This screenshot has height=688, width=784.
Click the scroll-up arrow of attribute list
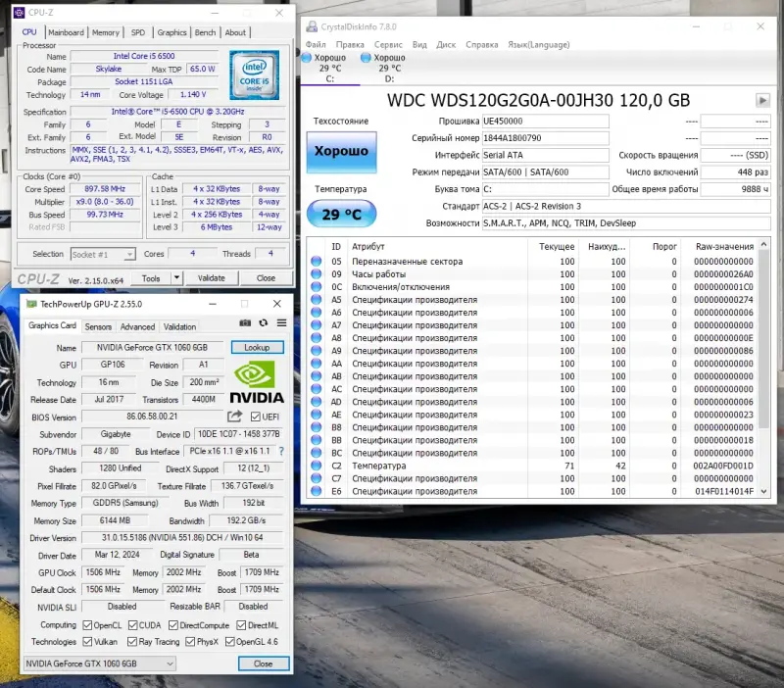[x=763, y=244]
